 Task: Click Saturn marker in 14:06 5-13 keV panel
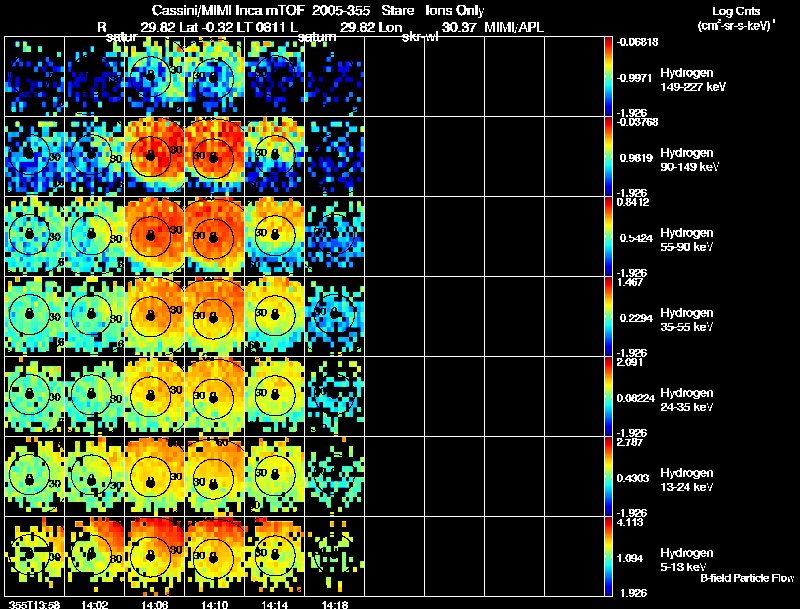point(150,555)
